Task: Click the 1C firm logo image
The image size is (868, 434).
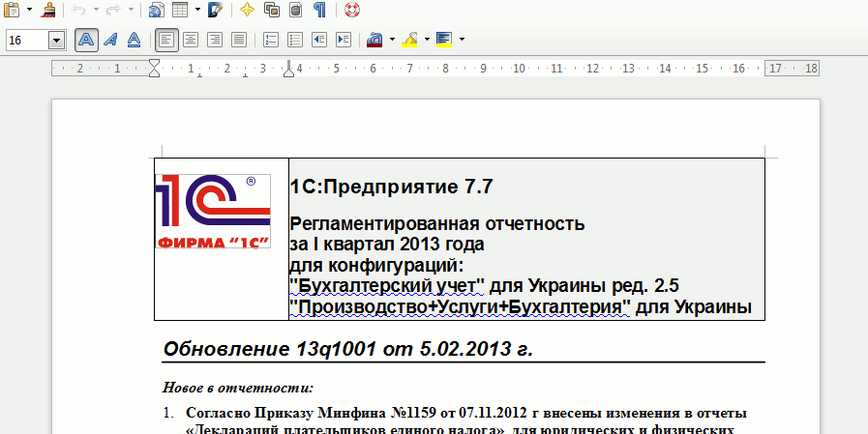Action: [x=212, y=211]
